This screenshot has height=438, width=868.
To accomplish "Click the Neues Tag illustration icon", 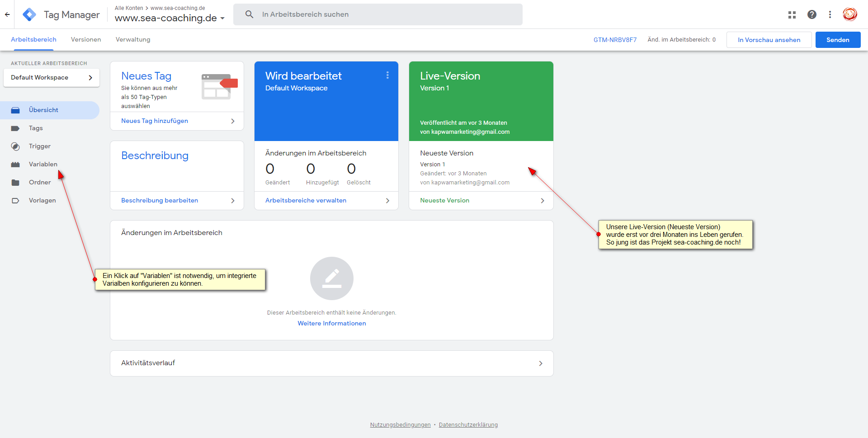I will (219, 86).
